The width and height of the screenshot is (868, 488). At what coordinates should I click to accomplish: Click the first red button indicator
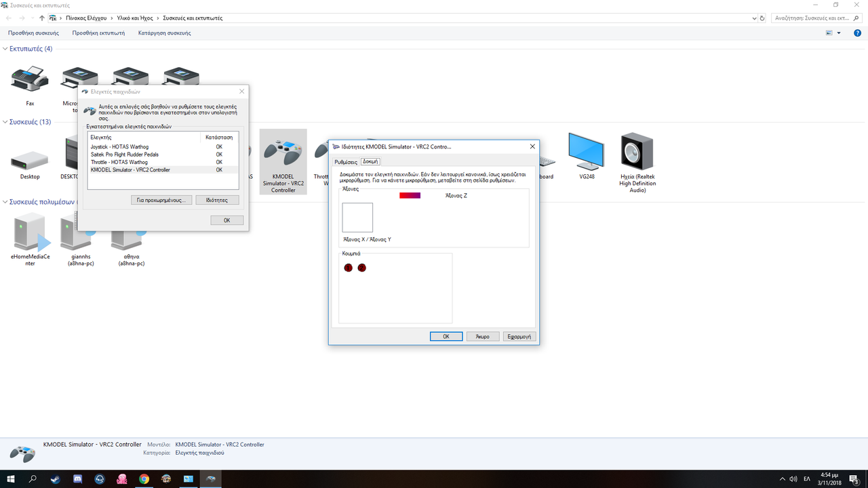349,268
